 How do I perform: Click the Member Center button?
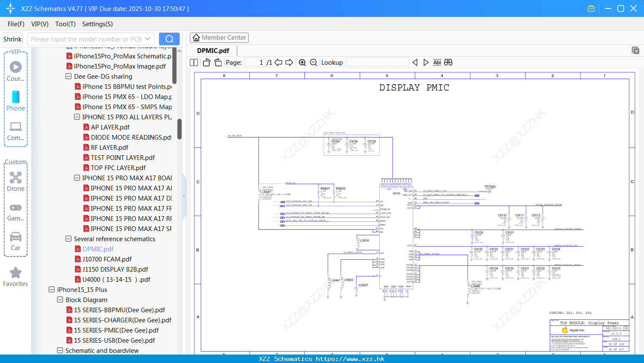(219, 38)
